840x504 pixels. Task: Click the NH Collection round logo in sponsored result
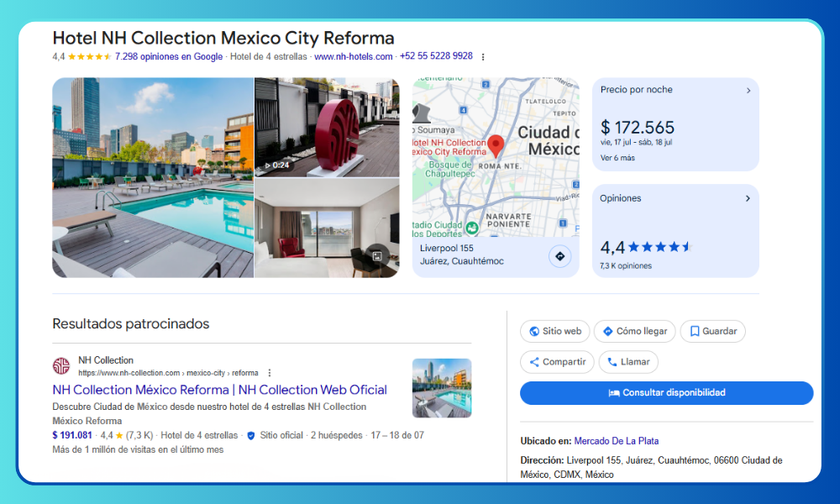(61, 365)
